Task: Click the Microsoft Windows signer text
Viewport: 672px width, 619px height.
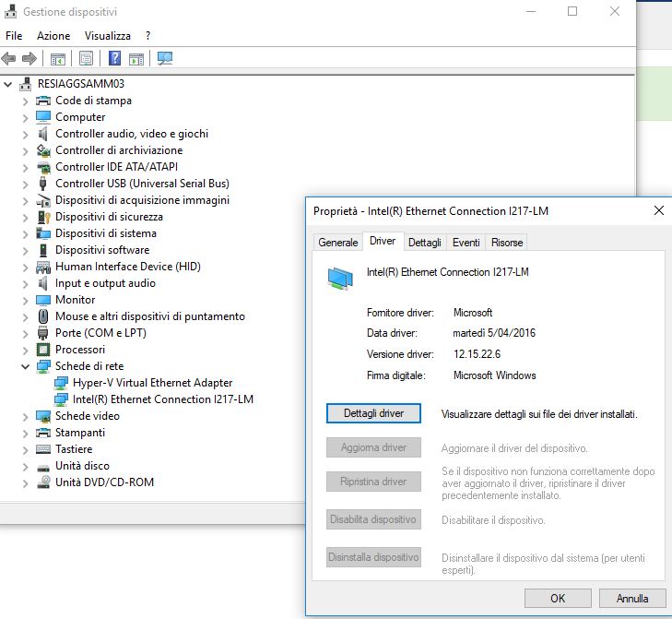Action: pyautogui.click(x=495, y=375)
